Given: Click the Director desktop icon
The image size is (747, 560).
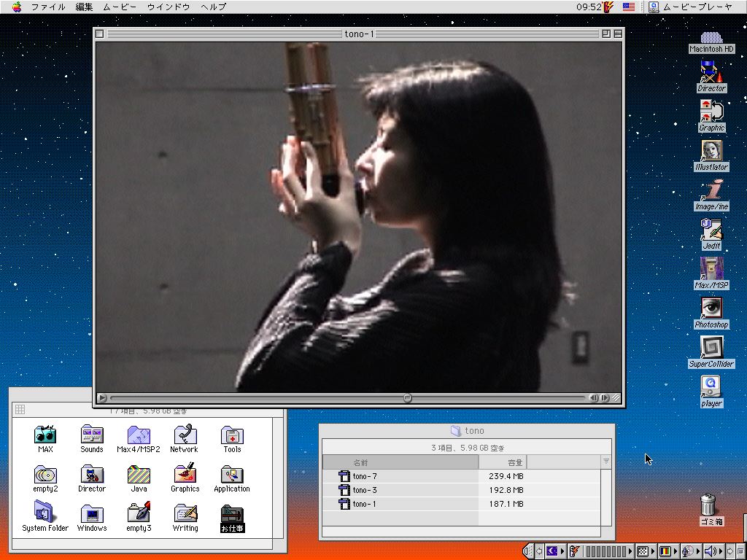Looking at the screenshot, I should click(711, 72).
